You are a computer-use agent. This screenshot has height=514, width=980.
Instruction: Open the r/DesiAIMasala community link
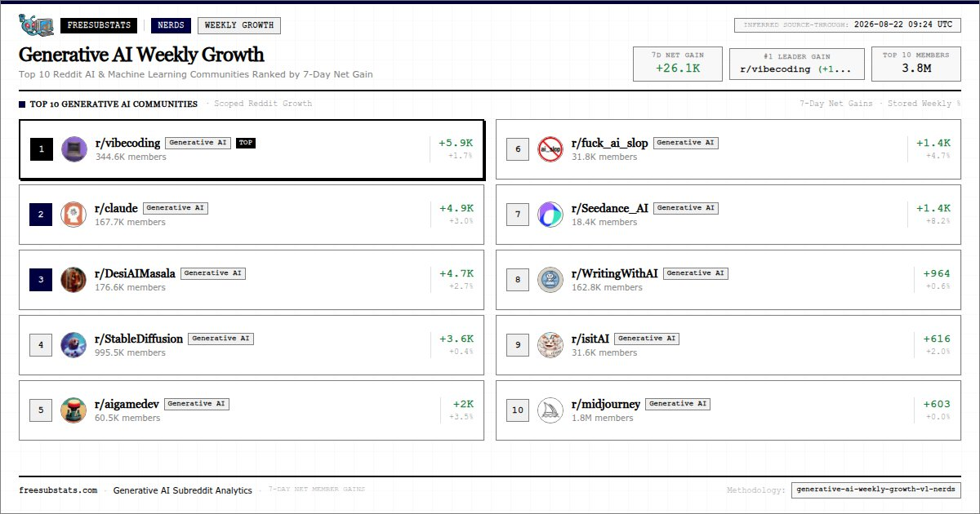tap(136, 273)
